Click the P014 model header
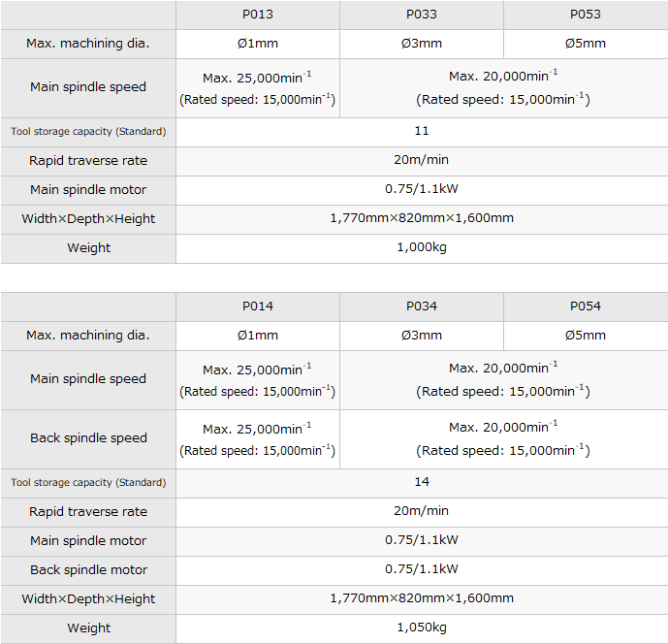668x644 pixels. click(258, 306)
